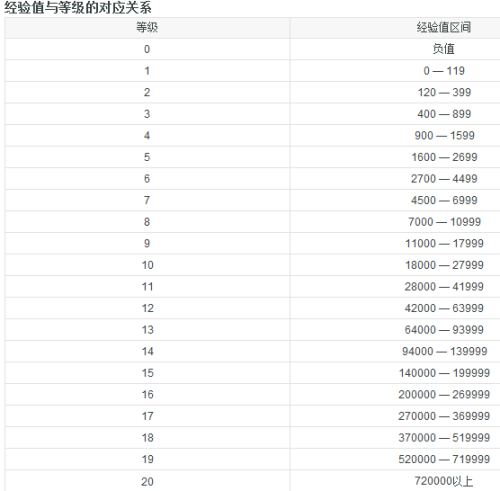
Task: Select the level 15 cell
Action: 147,373
